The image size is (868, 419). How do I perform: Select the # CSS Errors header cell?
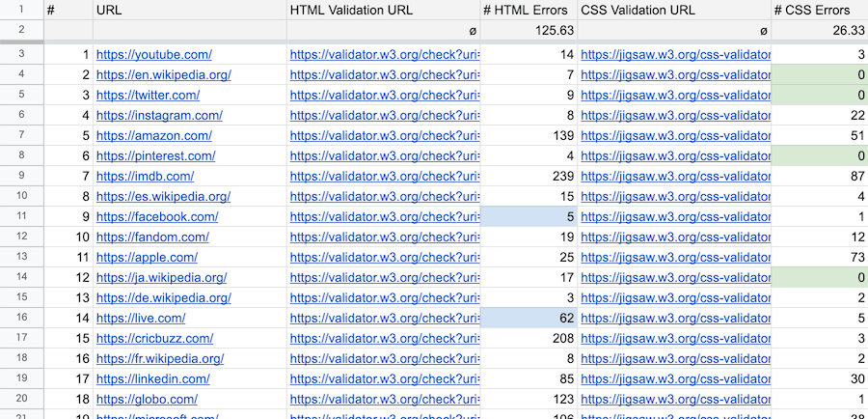820,10
